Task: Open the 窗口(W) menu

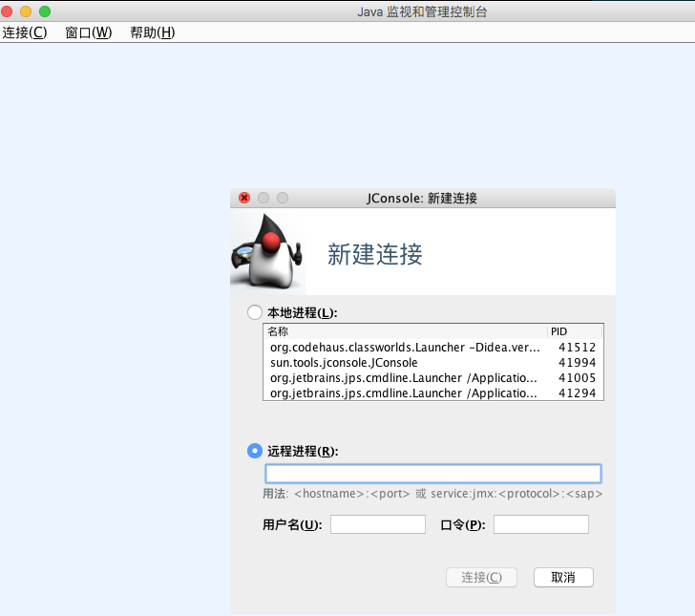Action: (88, 32)
